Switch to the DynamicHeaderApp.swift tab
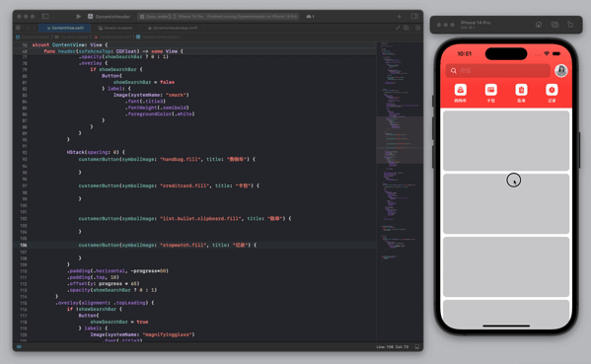The image size is (591, 364). point(173,28)
